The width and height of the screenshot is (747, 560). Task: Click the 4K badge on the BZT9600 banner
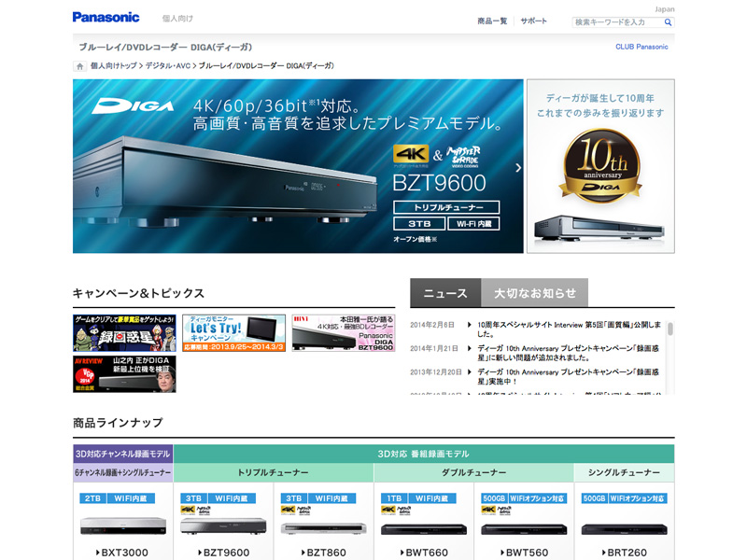pos(411,154)
